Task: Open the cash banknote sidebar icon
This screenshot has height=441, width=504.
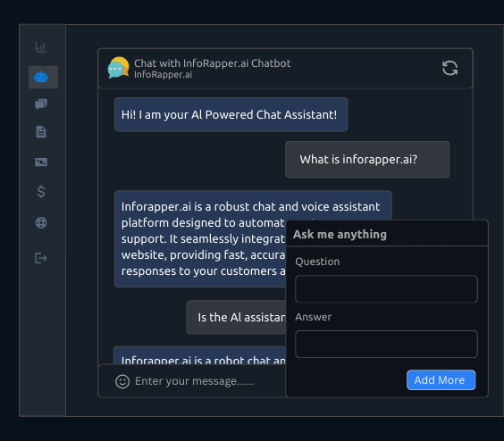Action: pos(41,162)
